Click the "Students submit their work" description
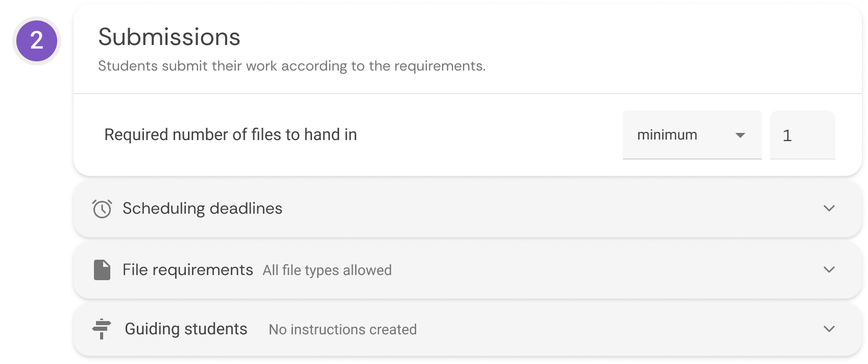 click(x=292, y=66)
